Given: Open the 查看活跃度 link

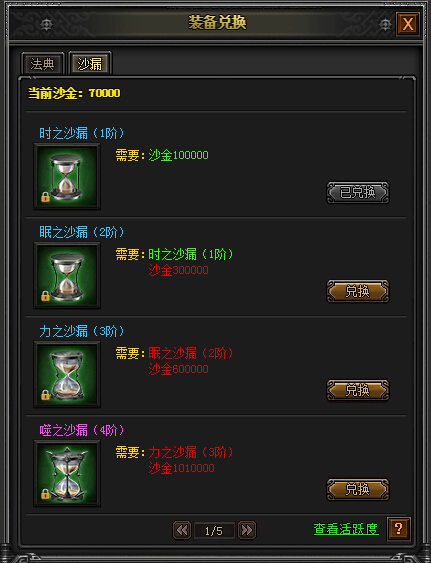Looking at the screenshot, I should [x=346, y=529].
